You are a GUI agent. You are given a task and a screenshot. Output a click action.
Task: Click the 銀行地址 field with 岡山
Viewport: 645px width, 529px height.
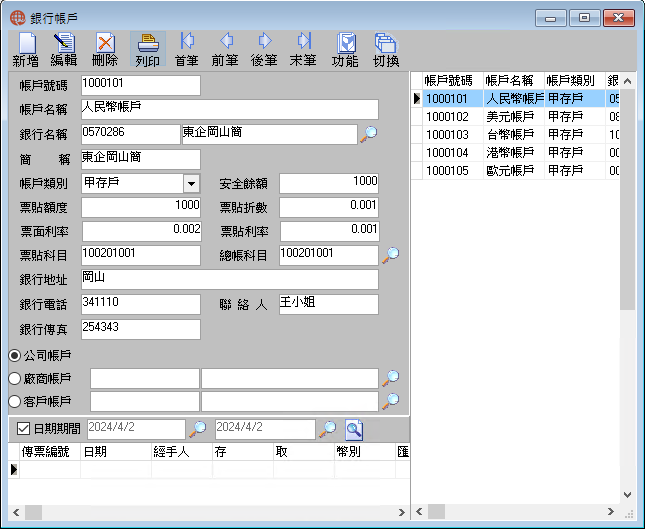230,279
